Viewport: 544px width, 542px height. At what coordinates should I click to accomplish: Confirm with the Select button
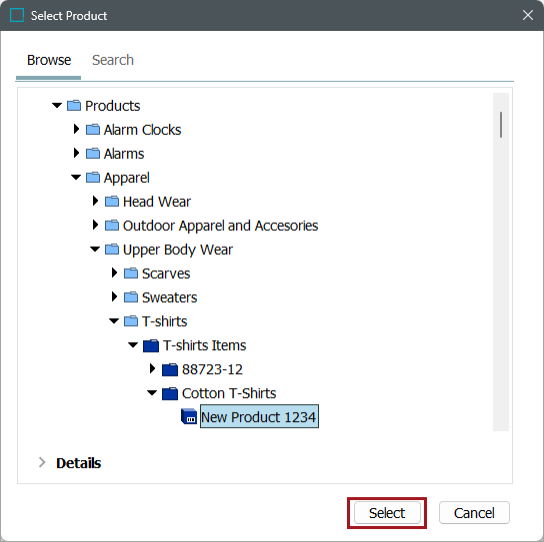(x=387, y=513)
